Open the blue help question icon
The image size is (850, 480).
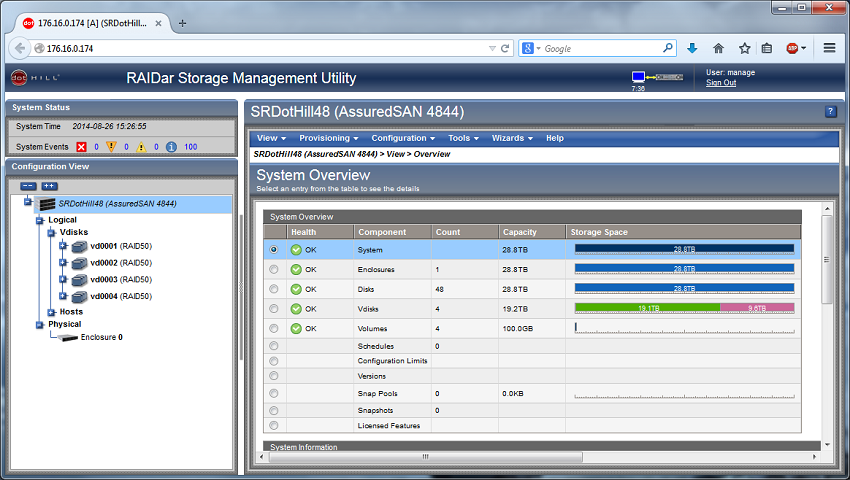[830, 111]
